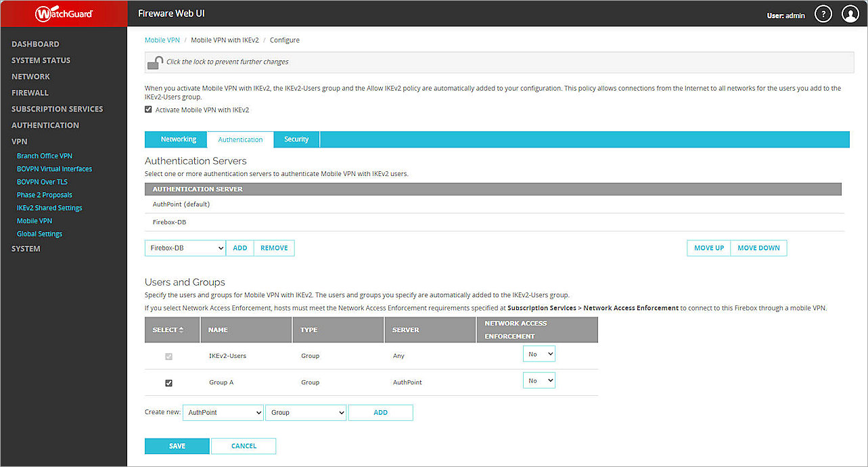
Task: Open the Mobile VPN breadcrumb link
Action: point(162,39)
